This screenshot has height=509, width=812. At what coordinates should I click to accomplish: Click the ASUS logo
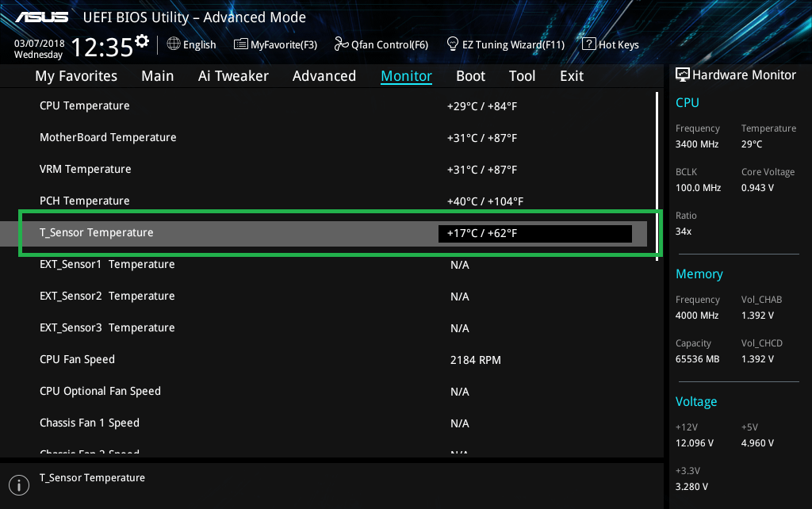pyautogui.click(x=41, y=17)
